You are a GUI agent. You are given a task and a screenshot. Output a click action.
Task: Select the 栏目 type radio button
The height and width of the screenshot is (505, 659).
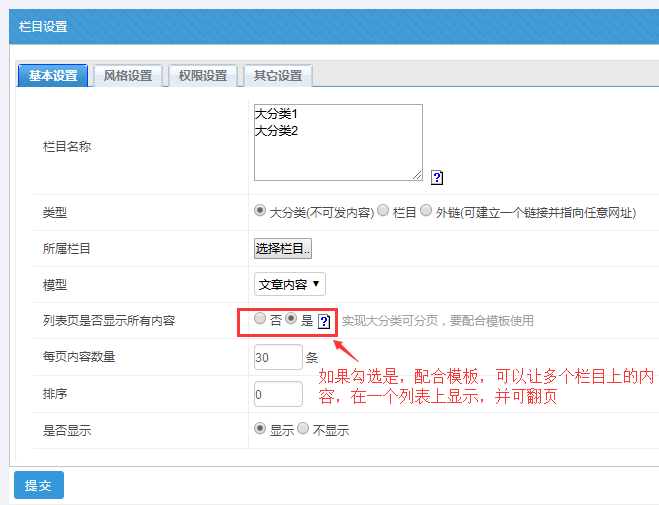click(x=384, y=211)
